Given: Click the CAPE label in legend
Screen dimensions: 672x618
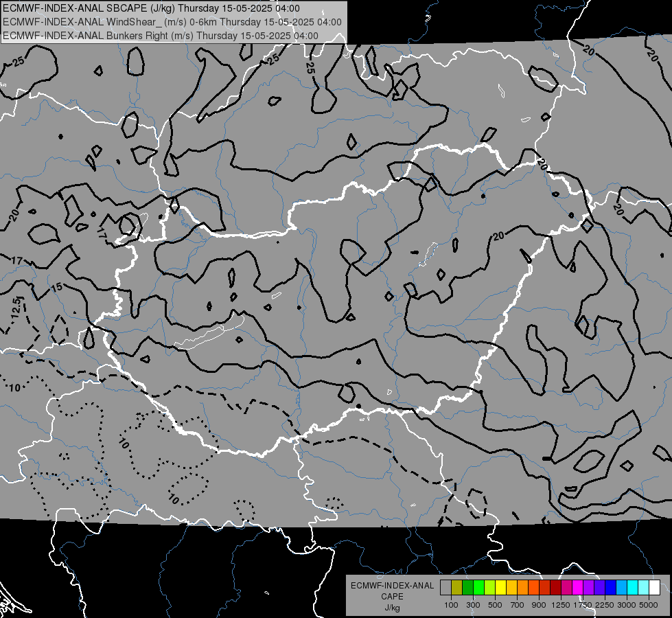Looking at the screenshot, I should [x=392, y=596].
